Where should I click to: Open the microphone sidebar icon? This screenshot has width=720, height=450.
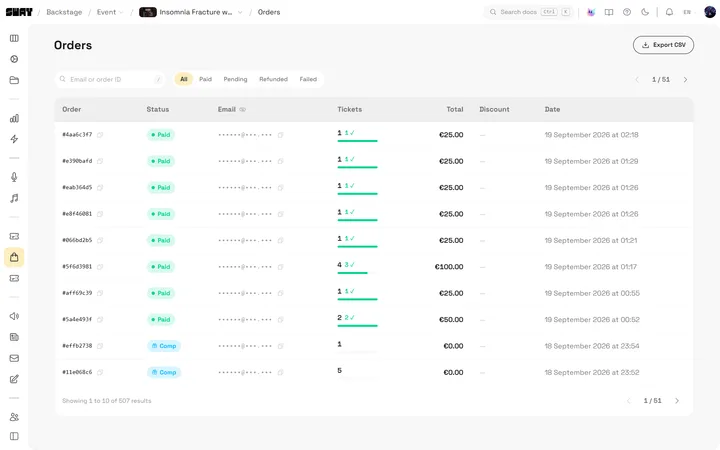coord(14,177)
